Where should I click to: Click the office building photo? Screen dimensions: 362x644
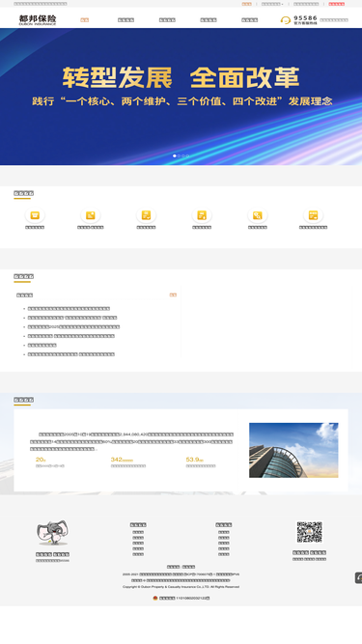pyautogui.click(x=293, y=450)
